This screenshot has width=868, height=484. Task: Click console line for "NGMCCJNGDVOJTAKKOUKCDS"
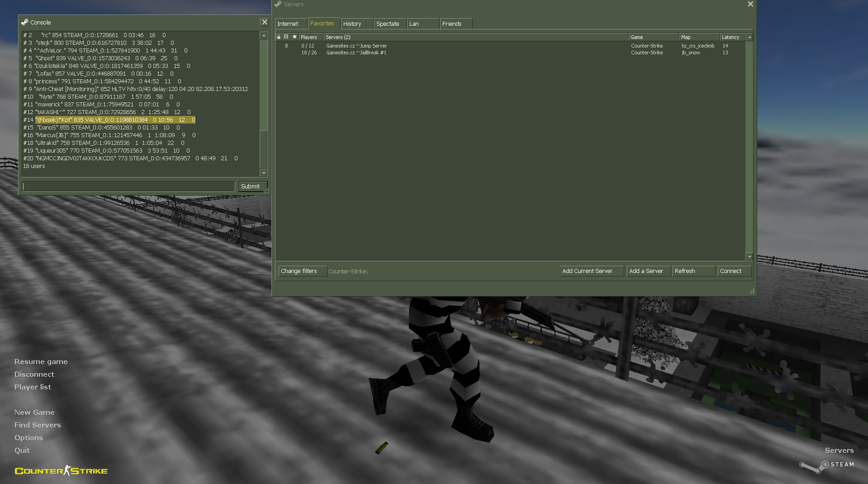point(131,158)
